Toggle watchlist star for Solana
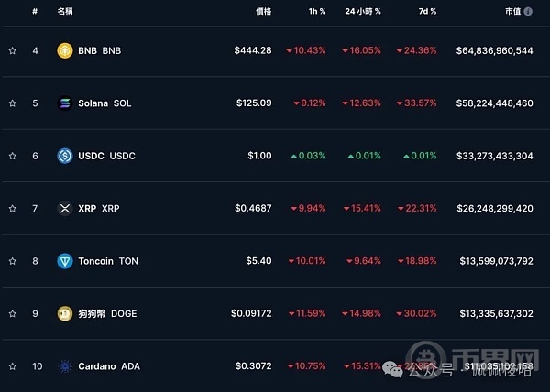 pos(13,103)
